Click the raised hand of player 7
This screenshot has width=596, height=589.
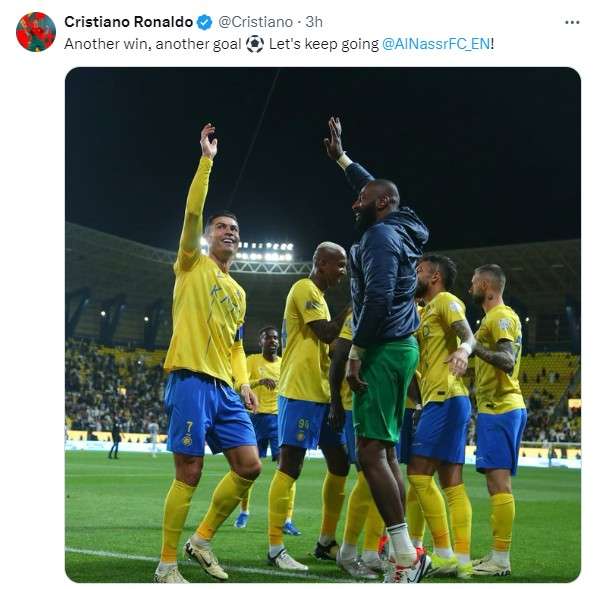coord(208,140)
